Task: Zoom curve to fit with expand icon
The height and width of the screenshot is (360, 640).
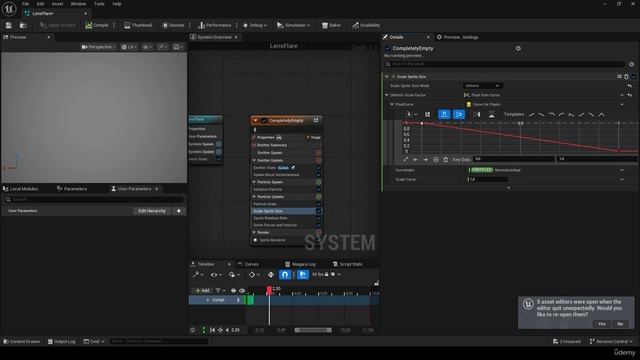Action: click(405, 159)
